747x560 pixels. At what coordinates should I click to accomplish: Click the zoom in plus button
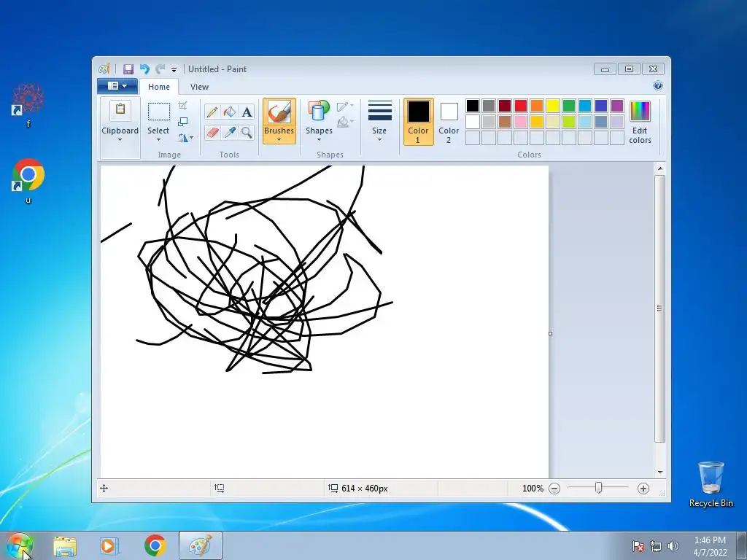pyautogui.click(x=643, y=488)
